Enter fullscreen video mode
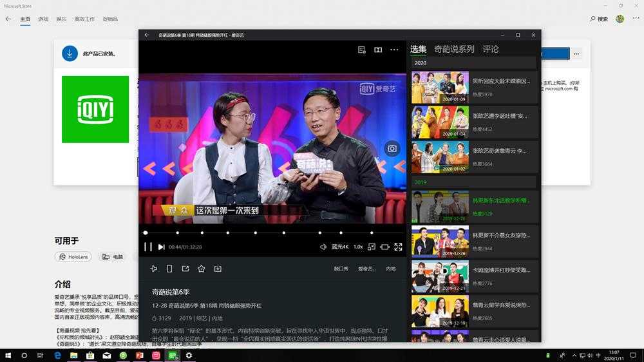Image resolution: width=644 pixels, height=362 pixels. click(x=399, y=247)
